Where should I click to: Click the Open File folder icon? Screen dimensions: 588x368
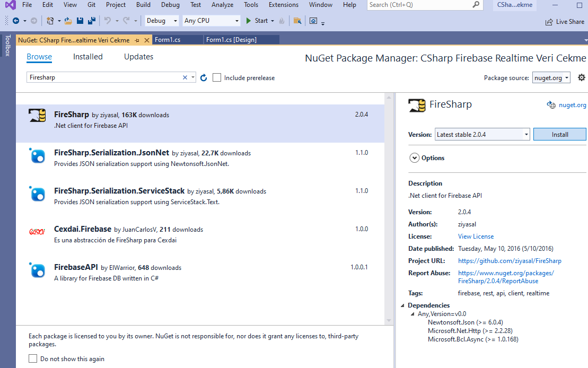pyautogui.click(x=68, y=21)
